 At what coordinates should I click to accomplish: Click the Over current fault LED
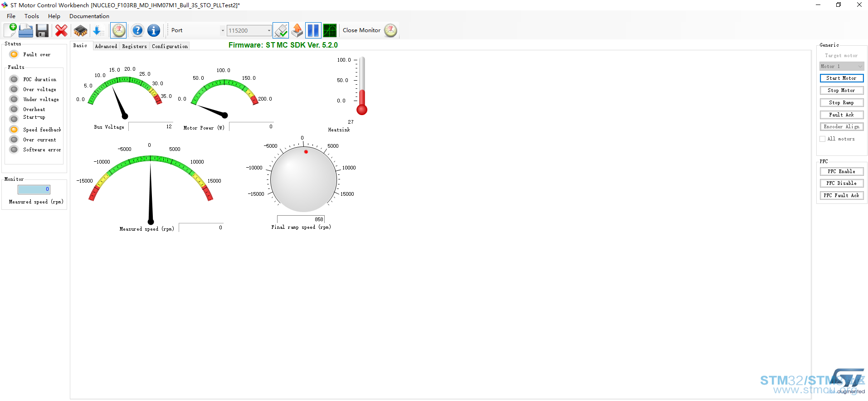point(14,140)
